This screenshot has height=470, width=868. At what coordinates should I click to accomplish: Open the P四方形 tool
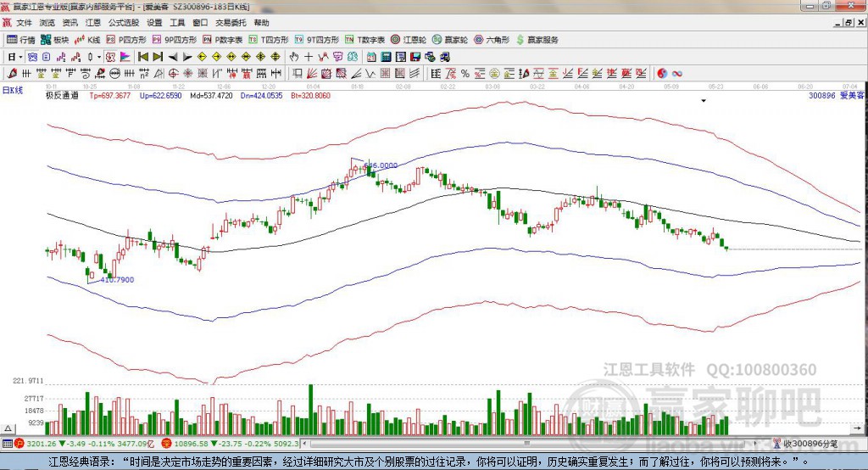pos(126,40)
